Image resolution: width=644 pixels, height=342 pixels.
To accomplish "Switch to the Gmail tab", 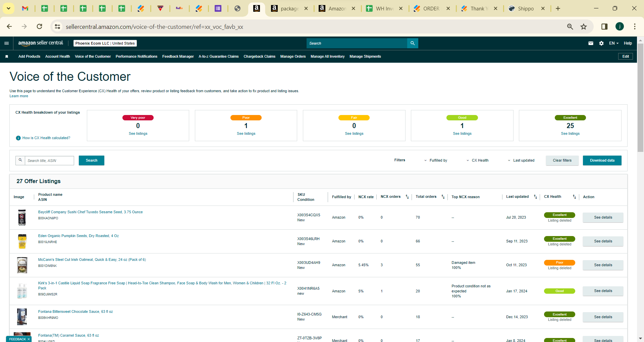I will [x=25, y=8].
